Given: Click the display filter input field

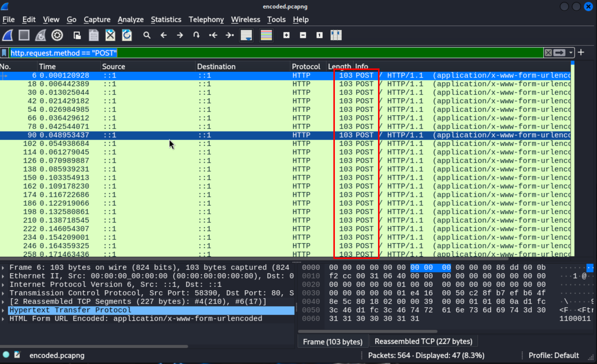Looking at the screenshot, I should pyautogui.click(x=276, y=53).
